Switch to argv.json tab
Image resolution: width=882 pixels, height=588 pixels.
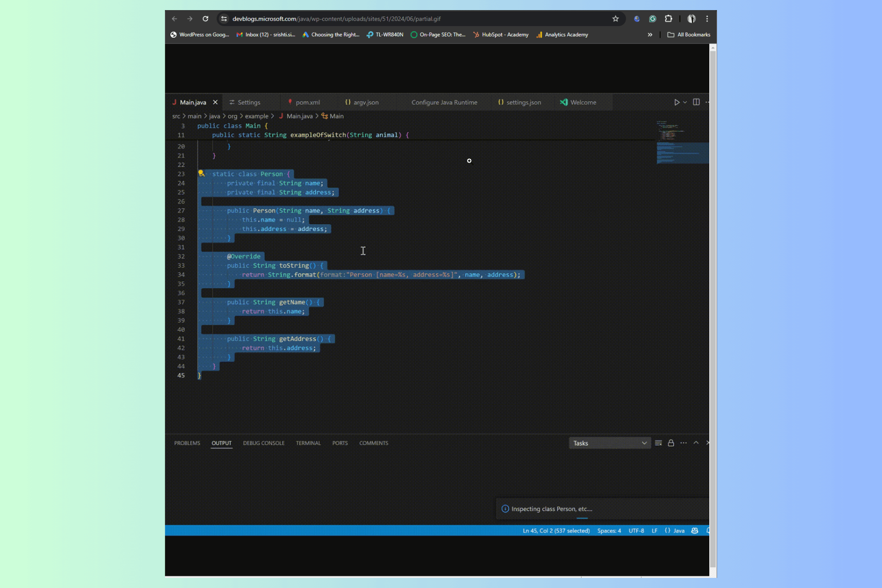(x=366, y=102)
